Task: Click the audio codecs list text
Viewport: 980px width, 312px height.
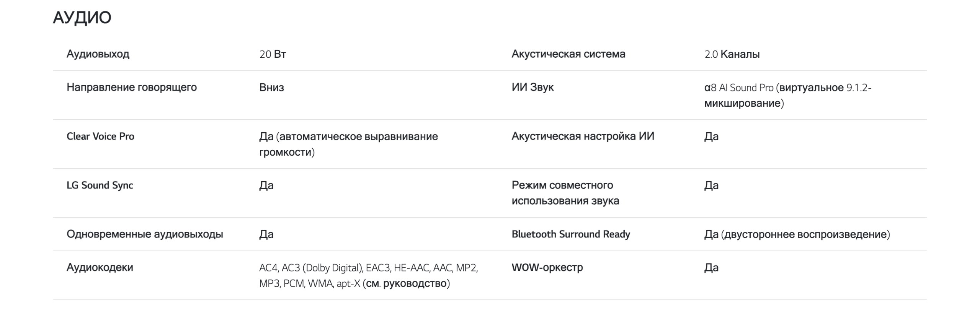Action: tap(369, 276)
